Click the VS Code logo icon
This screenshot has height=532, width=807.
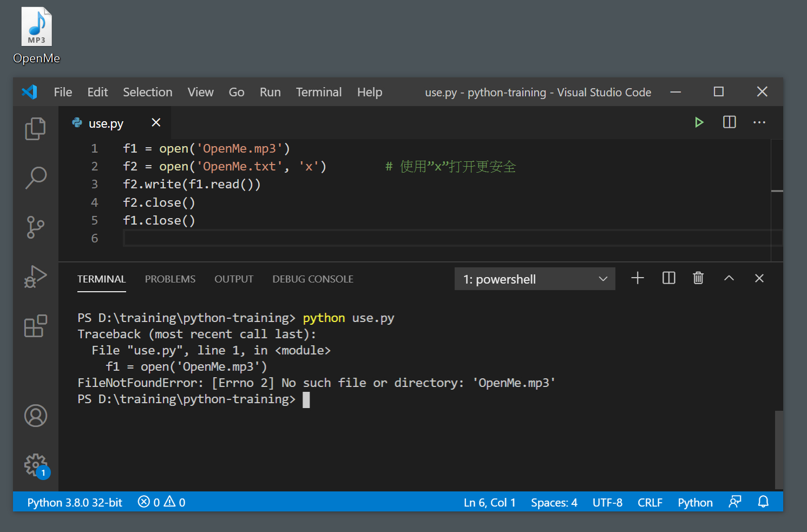click(29, 92)
